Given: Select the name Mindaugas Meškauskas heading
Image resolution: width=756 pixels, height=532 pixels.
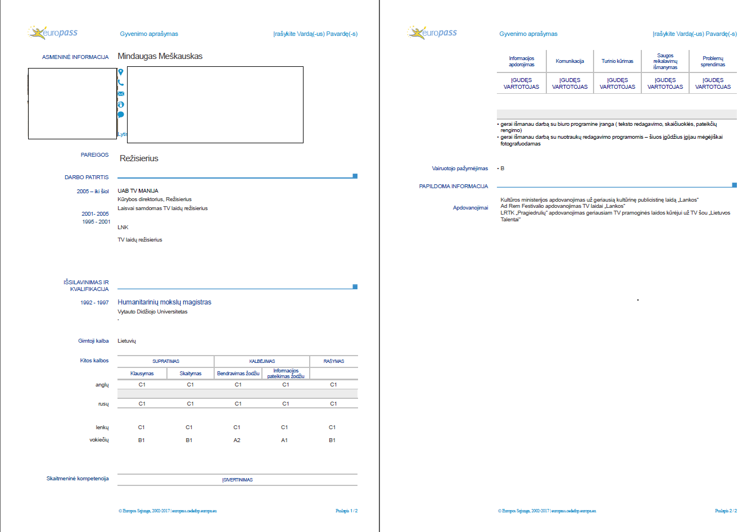Looking at the screenshot, I should click(x=160, y=56).
